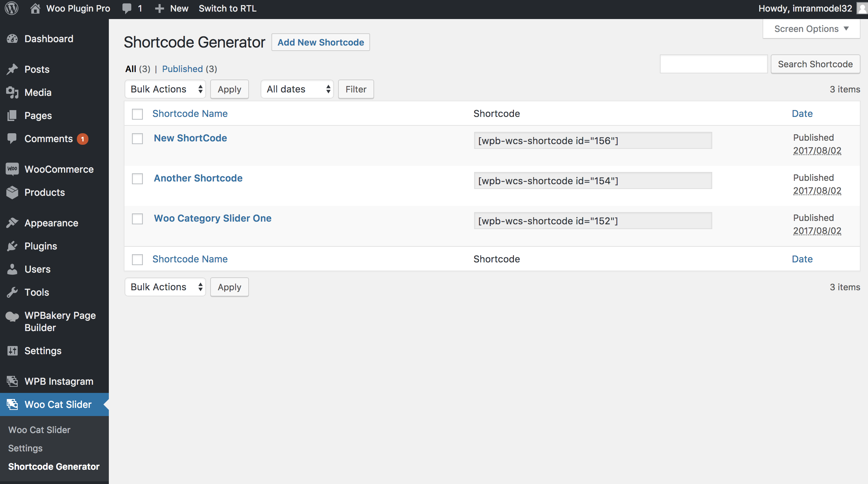Click the Users person icon

tap(12, 269)
